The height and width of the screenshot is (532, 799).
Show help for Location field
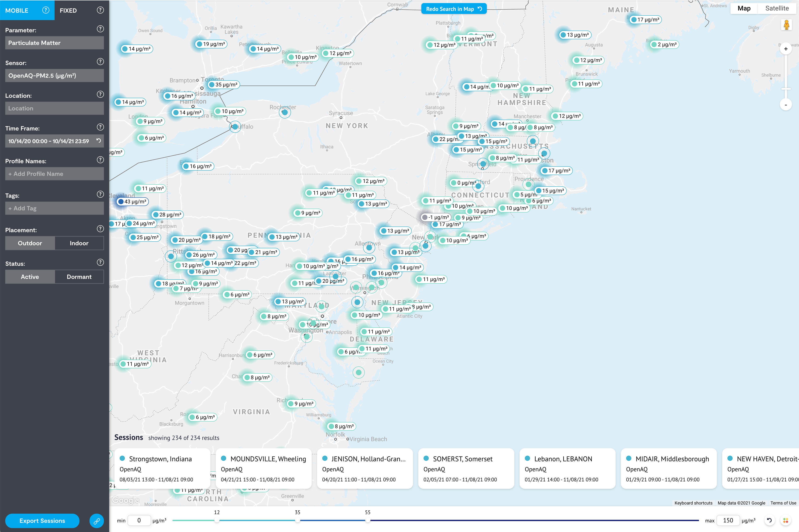point(100,94)
